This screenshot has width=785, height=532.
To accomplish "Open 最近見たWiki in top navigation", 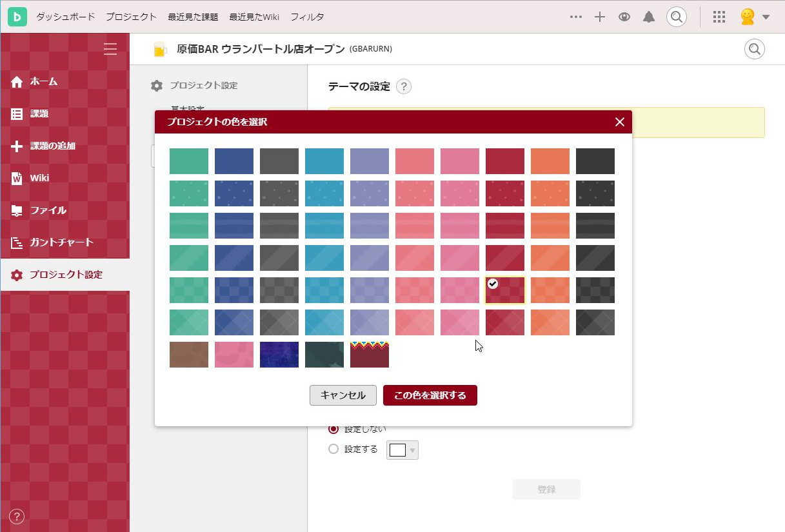I will (254, 17).
